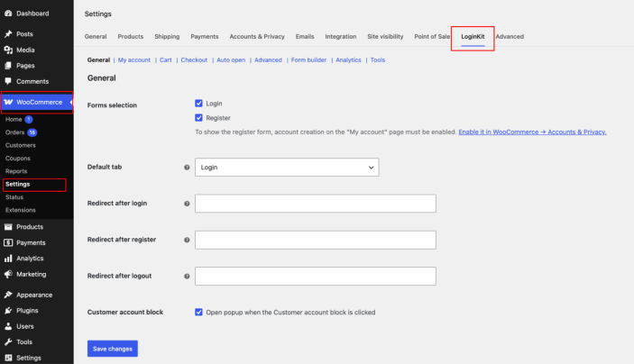Click the Analytics bar chart icon

(x=8, y=259)
